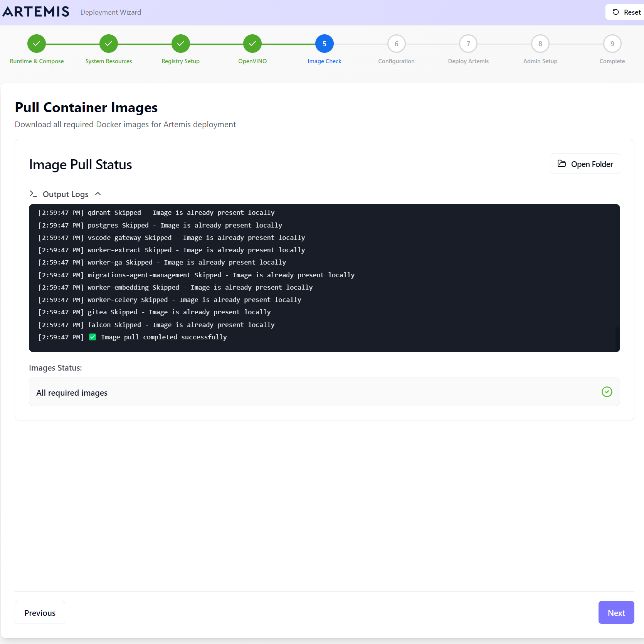The width and height of the screenshot is (644, 644).
Task: Click the ARTEMIS logo
Action: (36, 12)
